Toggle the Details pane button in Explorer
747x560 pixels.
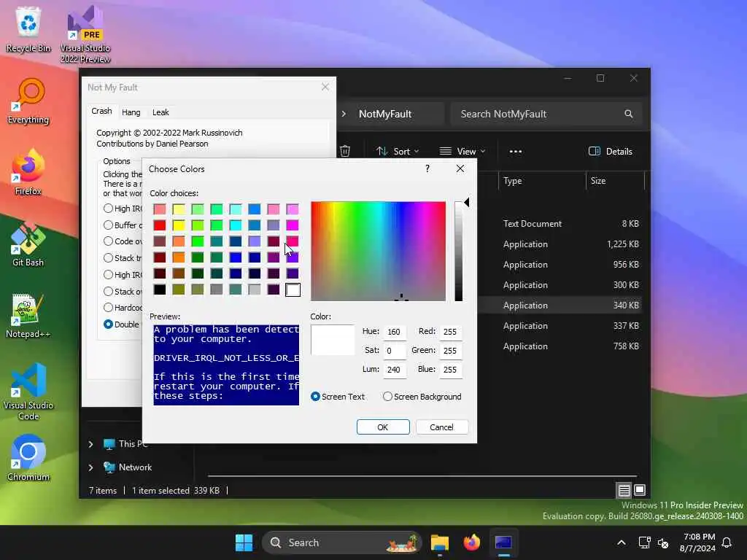(x=611, y=152)
